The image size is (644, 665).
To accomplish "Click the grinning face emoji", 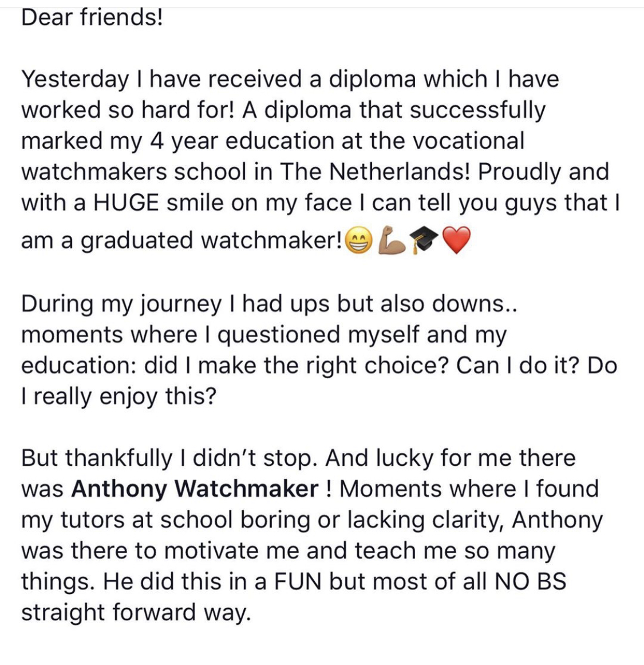I will coord(359,241).
